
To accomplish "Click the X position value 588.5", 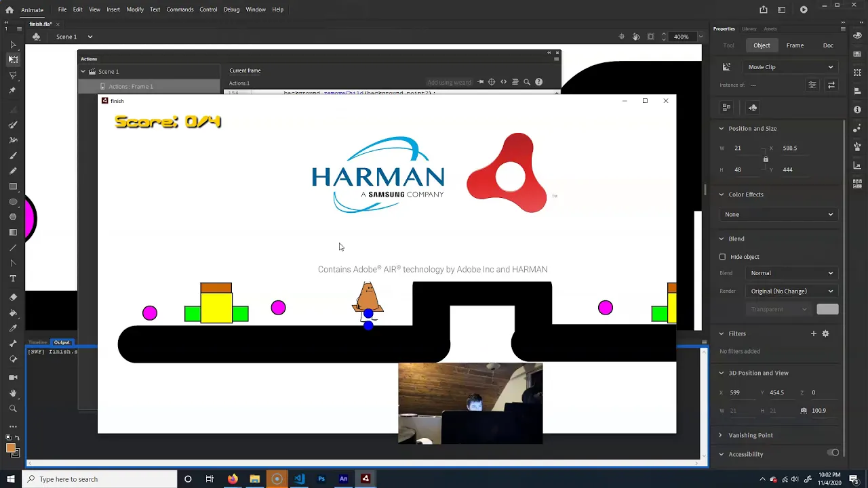I will (x=789, y=148).
